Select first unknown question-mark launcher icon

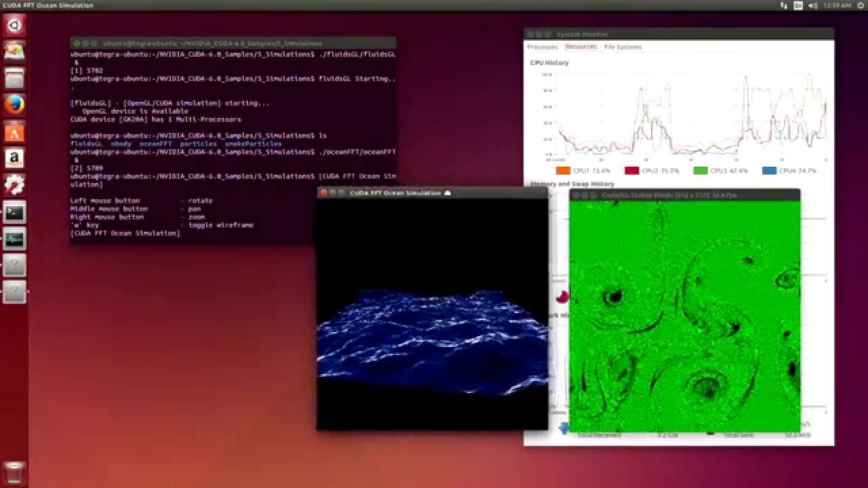(x=14, y=266)
